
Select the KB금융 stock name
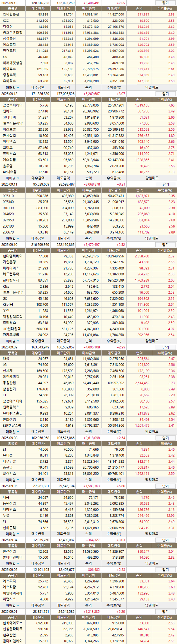point(8,304)
